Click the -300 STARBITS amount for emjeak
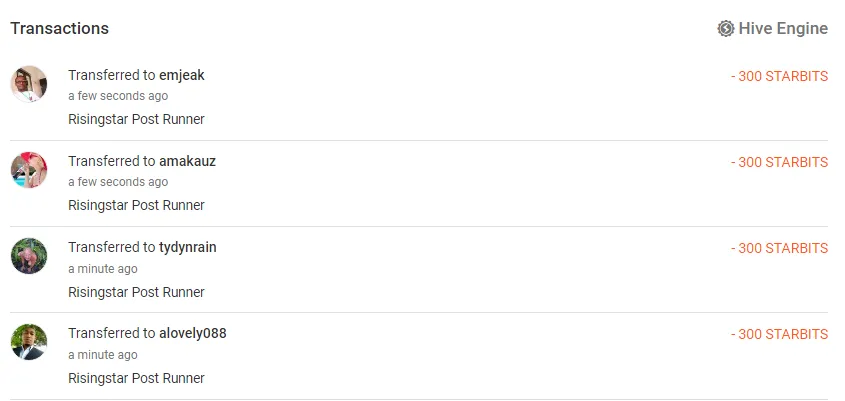Viewport: 845px width, 401px height. coord(779,76)
